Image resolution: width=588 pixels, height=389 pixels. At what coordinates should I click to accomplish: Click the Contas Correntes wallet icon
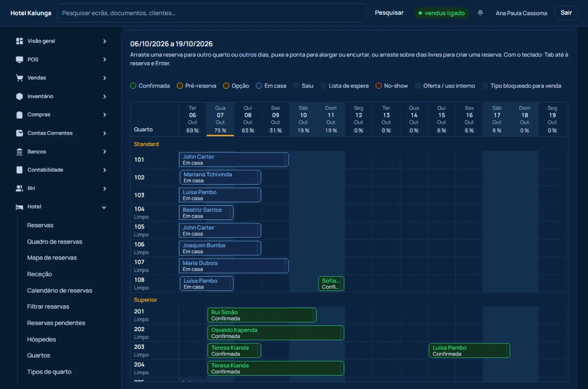pyautogui.click(x=20, y=133)
